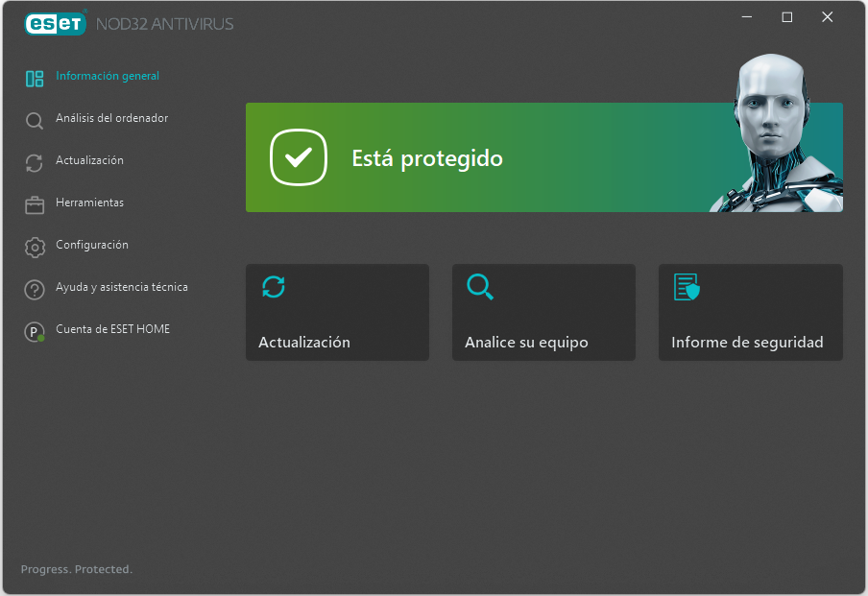
Task: Close the ESET window
Action: [827, 17]
